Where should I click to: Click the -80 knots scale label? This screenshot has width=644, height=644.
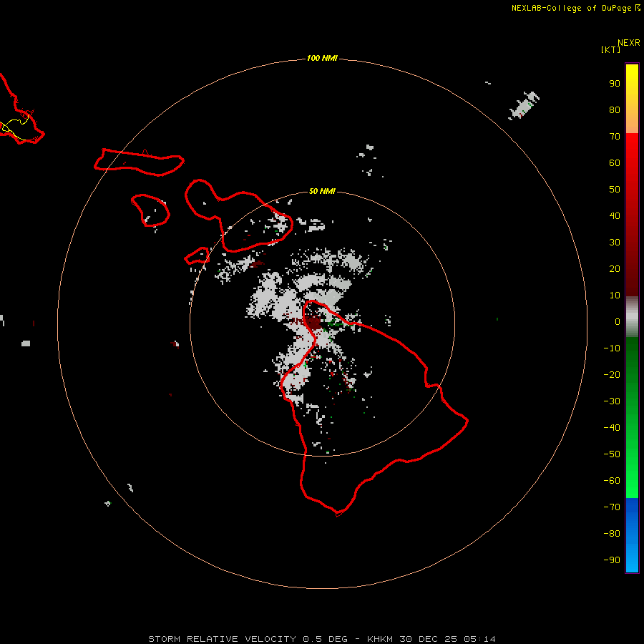[612, 534]
